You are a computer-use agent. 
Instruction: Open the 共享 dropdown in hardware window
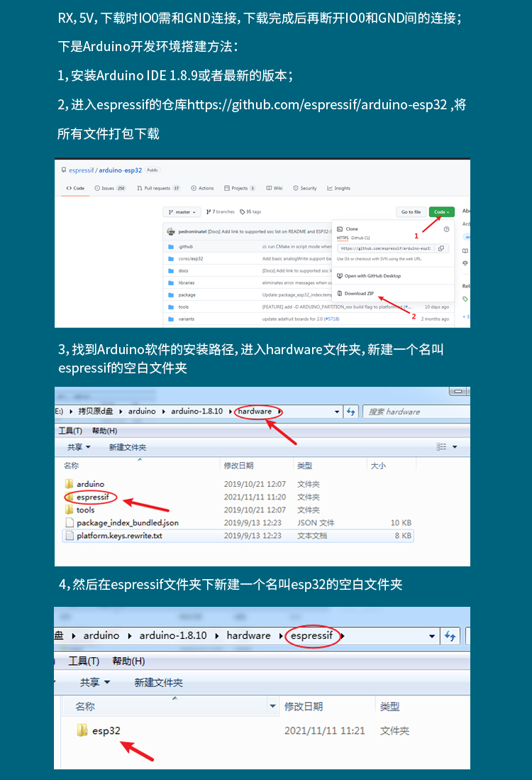[x=79, y=447]
